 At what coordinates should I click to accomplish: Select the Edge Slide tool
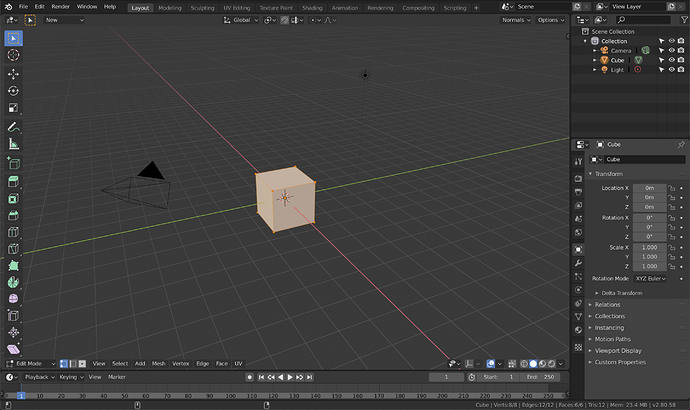pos(14,315)
